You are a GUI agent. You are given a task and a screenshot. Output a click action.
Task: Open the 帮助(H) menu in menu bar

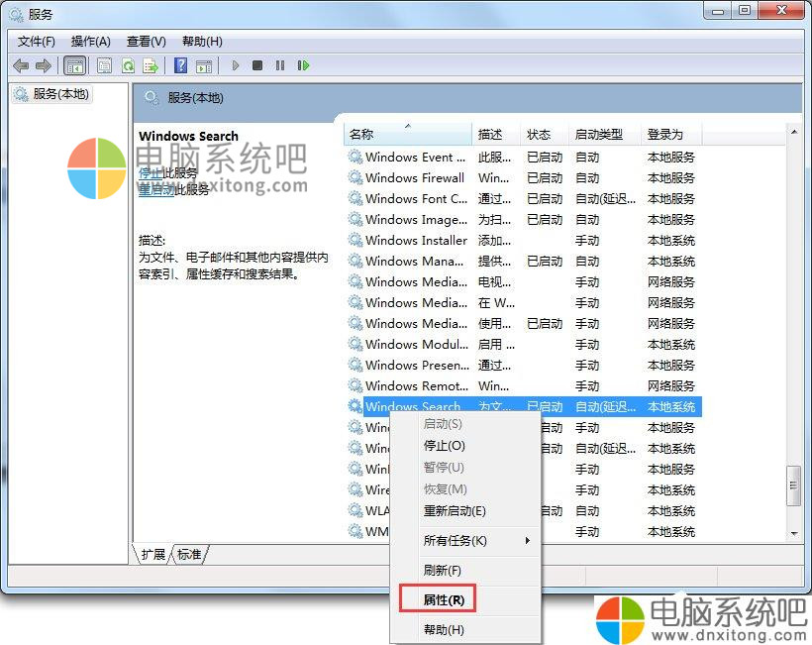[202, 42]
